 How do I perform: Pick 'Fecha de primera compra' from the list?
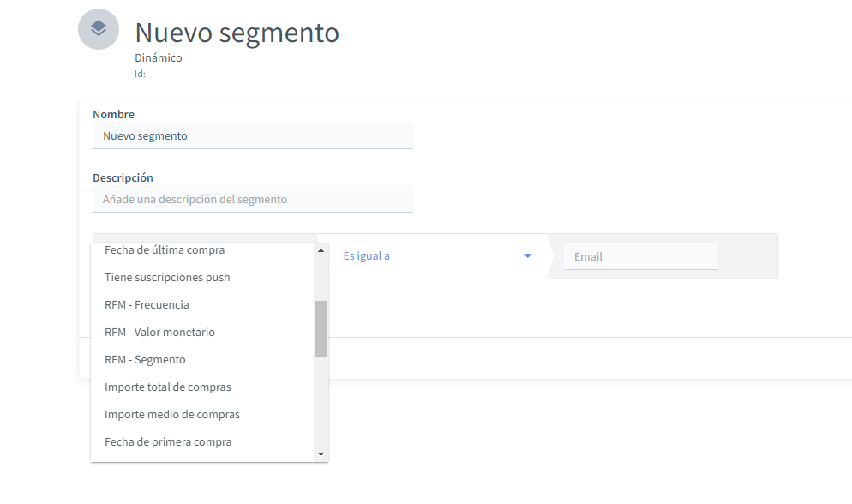pyautogui.click(x=168, y=442)
